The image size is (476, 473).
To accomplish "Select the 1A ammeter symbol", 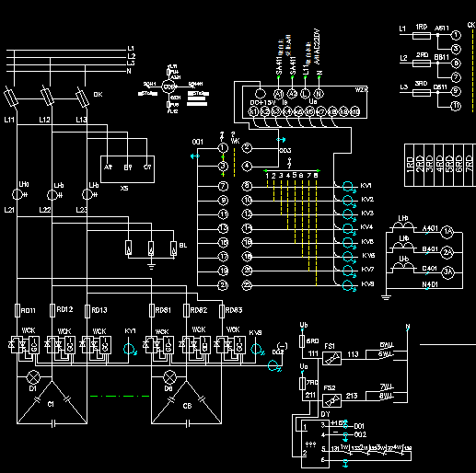I will point(447,232).
